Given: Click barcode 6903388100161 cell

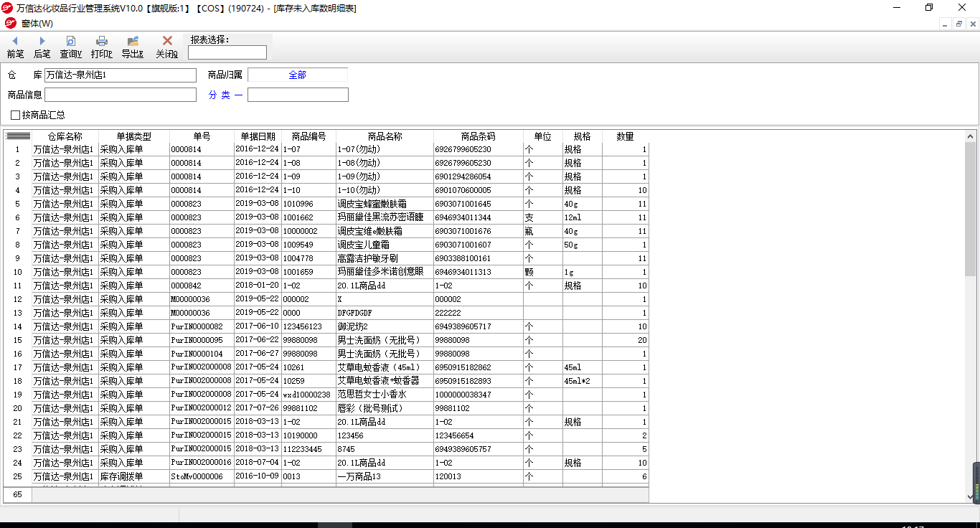Looking at the screenshot, I should point(479,259).
